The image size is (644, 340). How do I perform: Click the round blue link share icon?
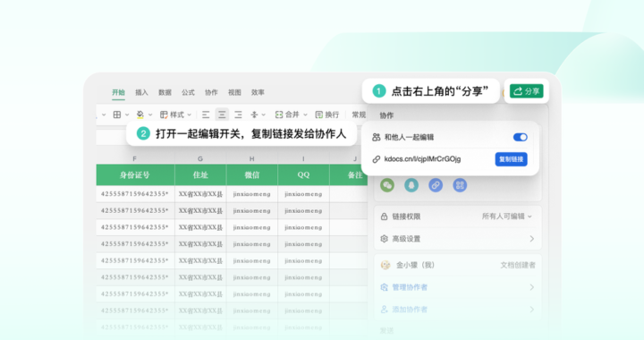[436, 185]
